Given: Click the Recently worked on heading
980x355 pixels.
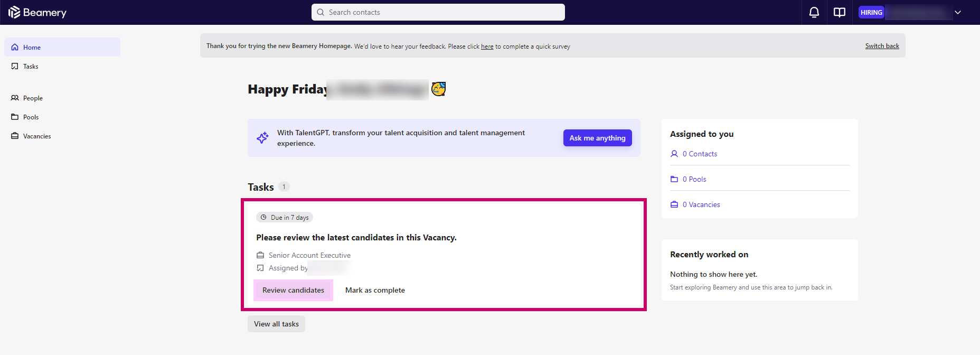Looking at the screenshot, I should pos(709,255).
